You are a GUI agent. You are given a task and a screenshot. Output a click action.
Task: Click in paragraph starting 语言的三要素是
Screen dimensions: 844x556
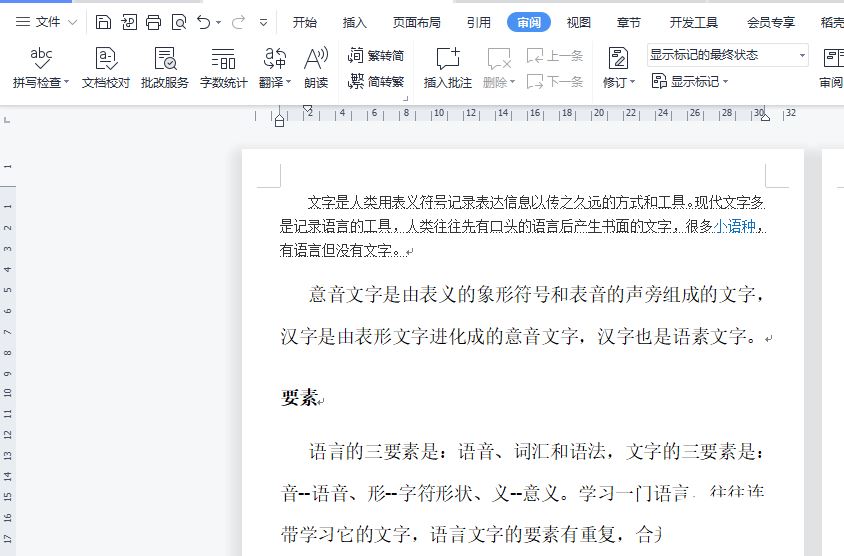523,492
